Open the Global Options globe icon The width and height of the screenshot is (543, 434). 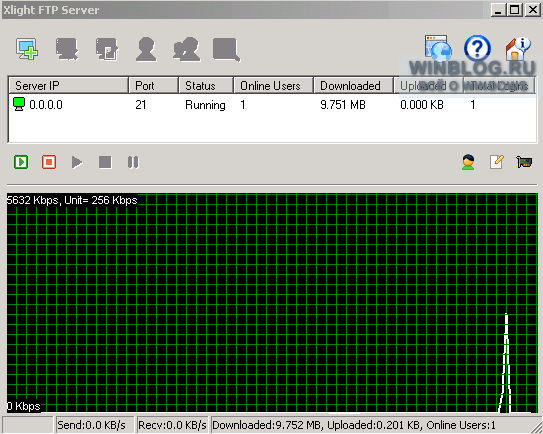pyautogui.click(x=438, y=47)
